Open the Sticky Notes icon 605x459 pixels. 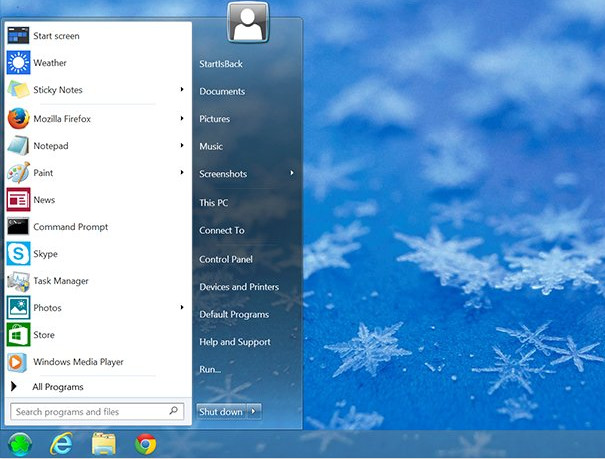(18, 89)
